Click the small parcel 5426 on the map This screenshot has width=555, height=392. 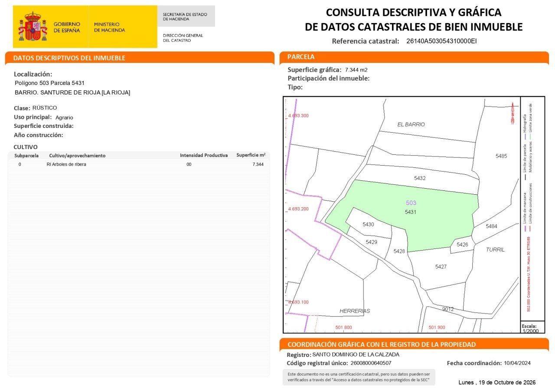462,245
